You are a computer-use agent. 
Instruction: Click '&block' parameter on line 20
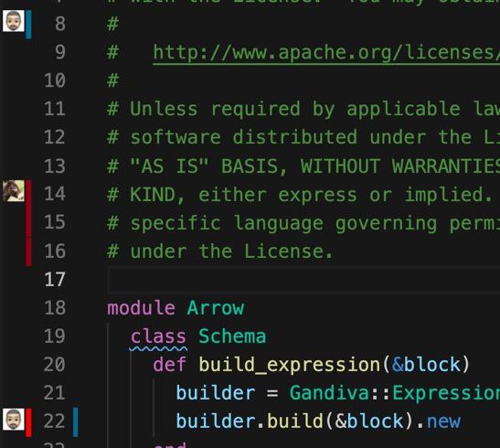(427, 365)
